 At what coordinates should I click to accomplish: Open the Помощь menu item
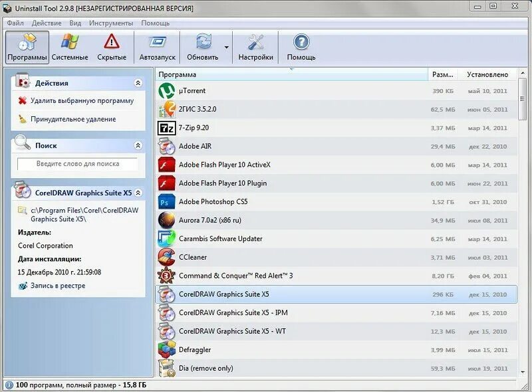(x=156, y=23)
